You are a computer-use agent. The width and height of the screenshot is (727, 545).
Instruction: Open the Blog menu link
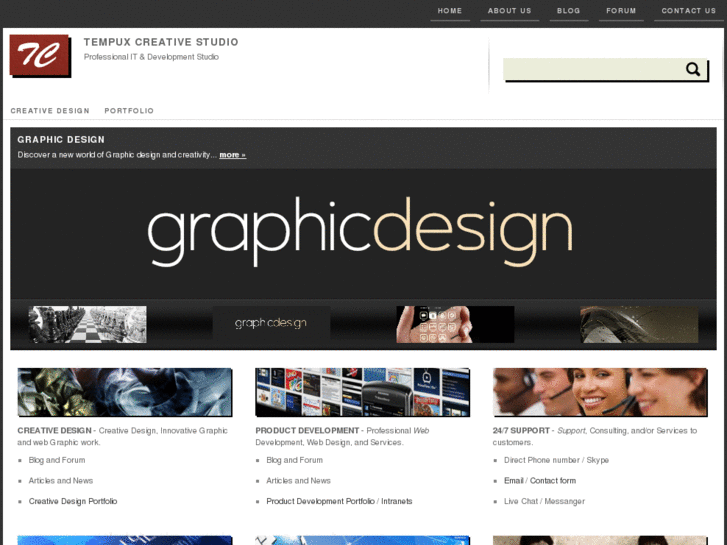[568, 11]
